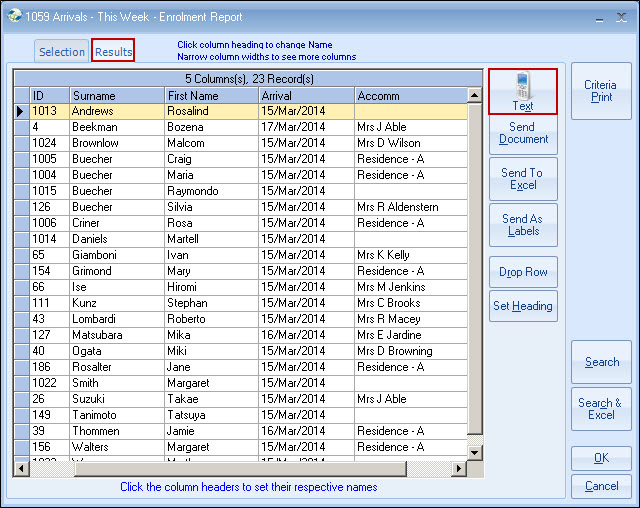Viewport: 640px width, 508px height.
Task: Click the vertical scrollbar thumb
Action: click(x=474, y=268)
